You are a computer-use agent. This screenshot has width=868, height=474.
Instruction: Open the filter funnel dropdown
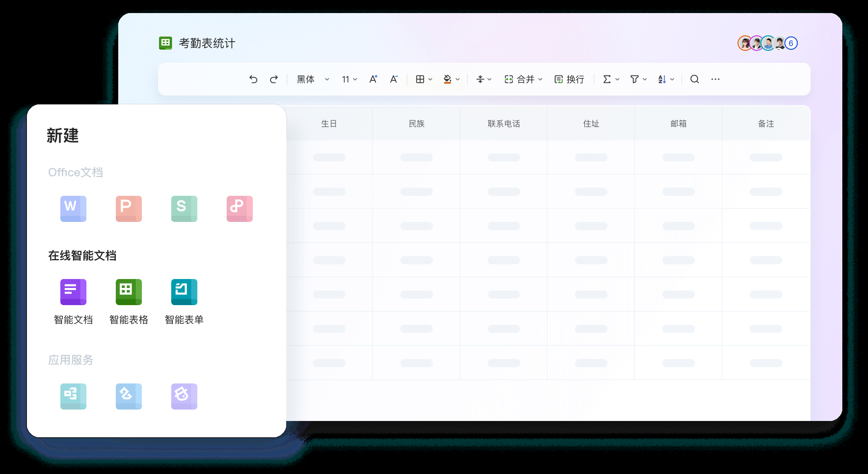click(x=638, y=79)
